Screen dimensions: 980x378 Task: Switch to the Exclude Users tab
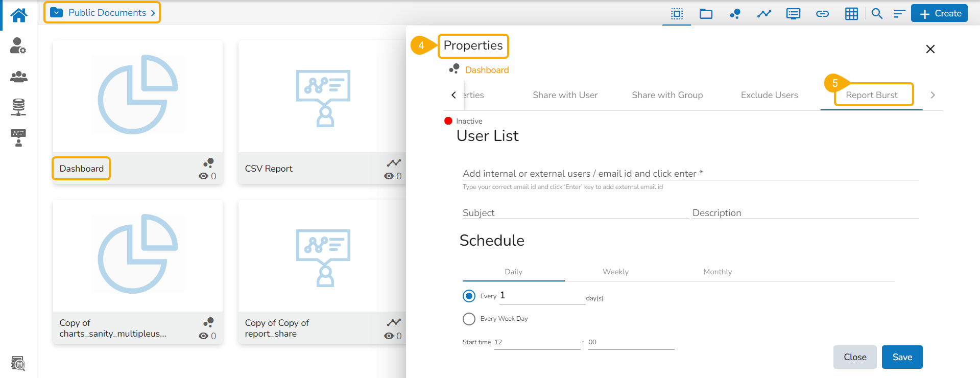pyautogui.click(x=769, y=95)
